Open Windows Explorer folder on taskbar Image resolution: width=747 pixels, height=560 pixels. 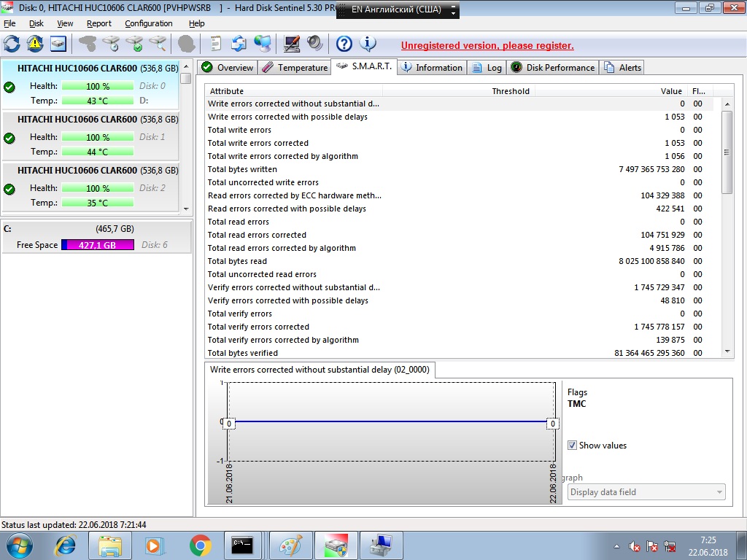111,545
